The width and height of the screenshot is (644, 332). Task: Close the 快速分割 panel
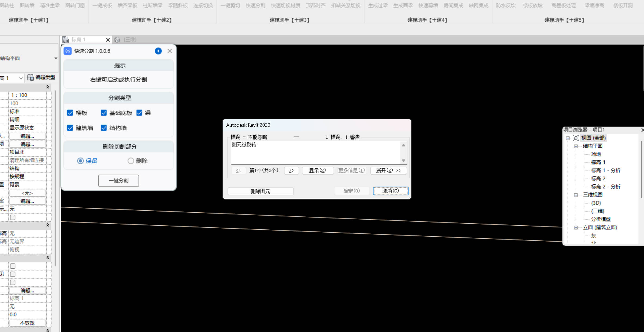[170, 51]
